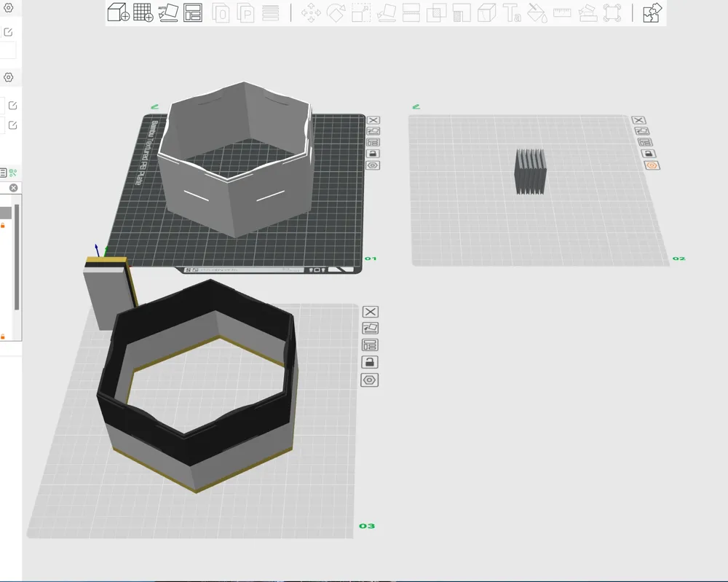Toggle the lock on plate 03
This screenshot has height=582, width=728.
click(370, 362)
